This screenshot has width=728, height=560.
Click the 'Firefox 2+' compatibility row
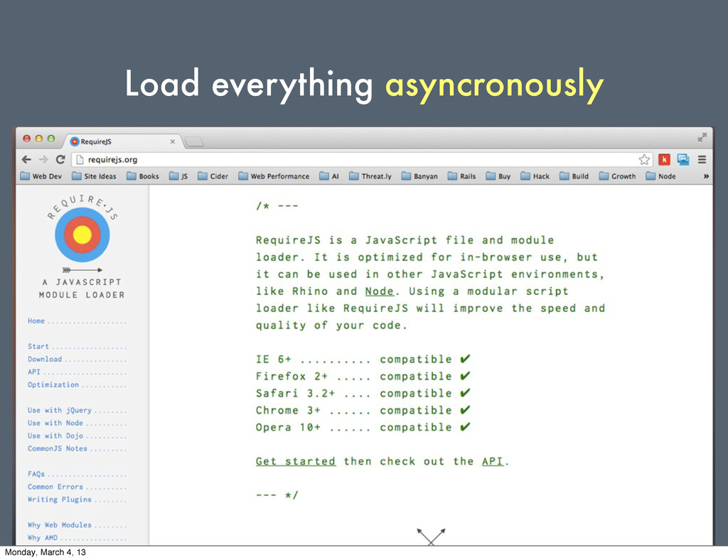[363, 376]
